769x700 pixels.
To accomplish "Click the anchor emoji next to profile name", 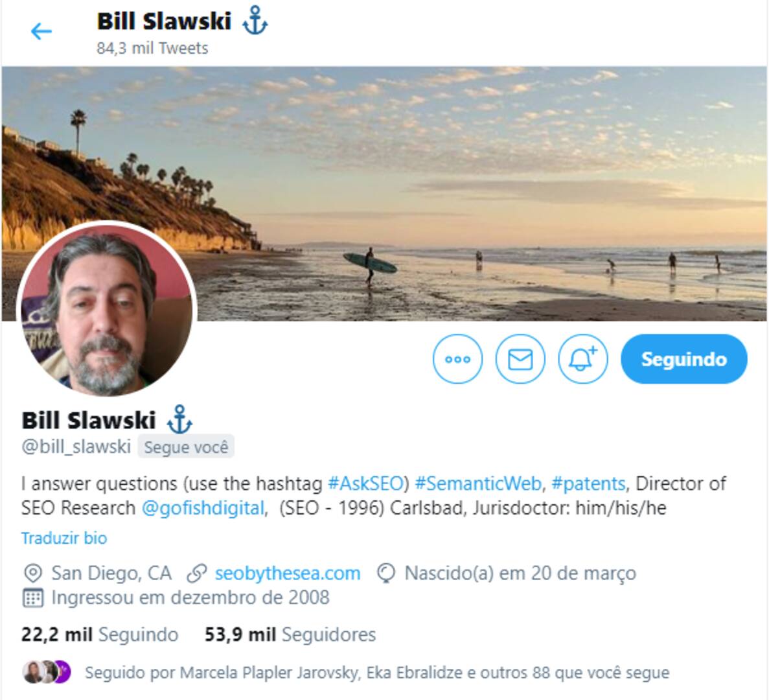I will [x=179, y=420].
